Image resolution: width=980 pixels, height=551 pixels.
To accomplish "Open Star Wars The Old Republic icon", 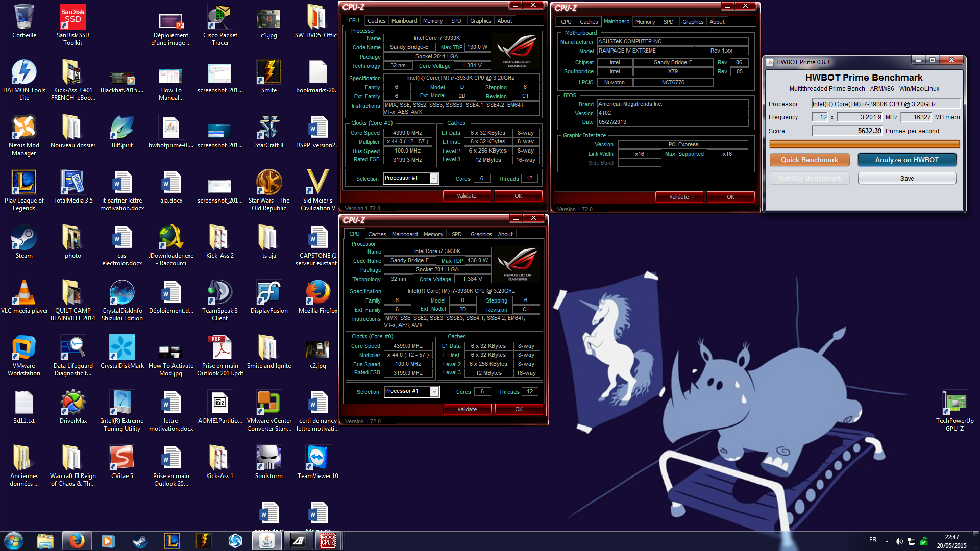I will [x=269, y=190].
